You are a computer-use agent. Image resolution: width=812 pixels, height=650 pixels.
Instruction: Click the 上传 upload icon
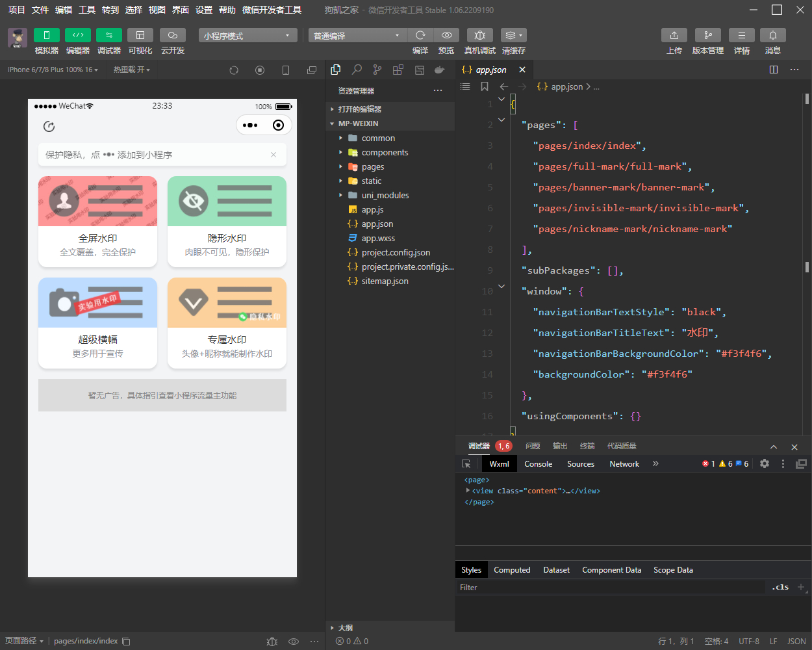click(674, 35)
